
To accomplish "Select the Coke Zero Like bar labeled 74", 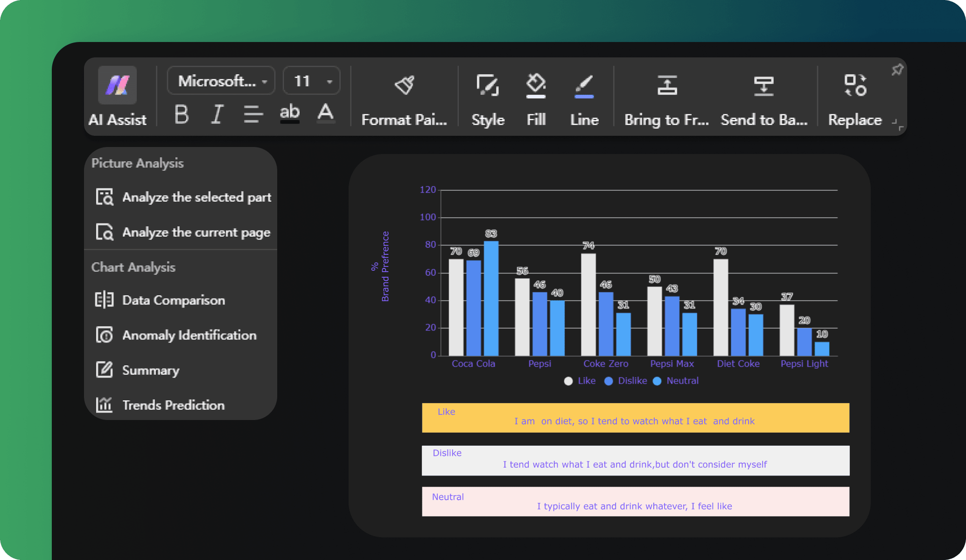I will pyautogui.click(x=588, y=305).
